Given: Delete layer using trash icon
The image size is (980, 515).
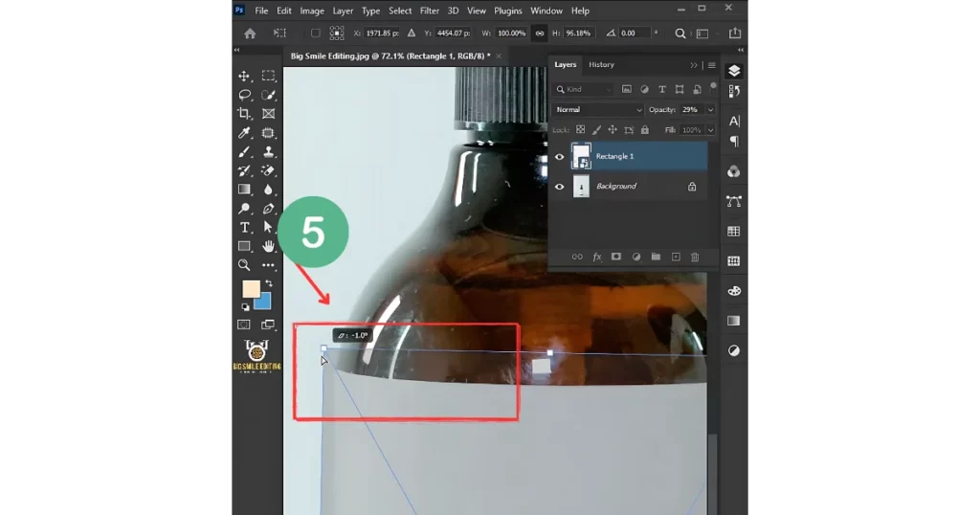Looking at the screenshot, I should [x=695, y=257].
